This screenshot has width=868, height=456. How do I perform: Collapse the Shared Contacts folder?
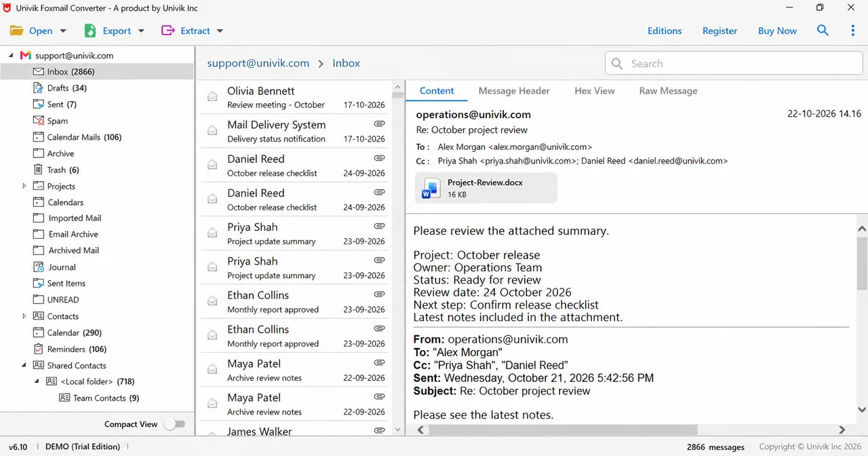[24, 365]
